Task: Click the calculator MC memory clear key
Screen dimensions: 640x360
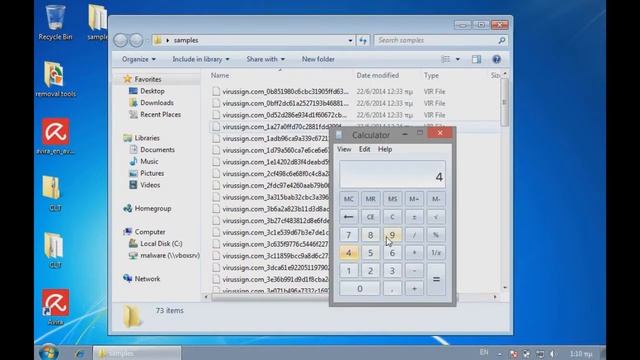Action: (x=349, y=199)
